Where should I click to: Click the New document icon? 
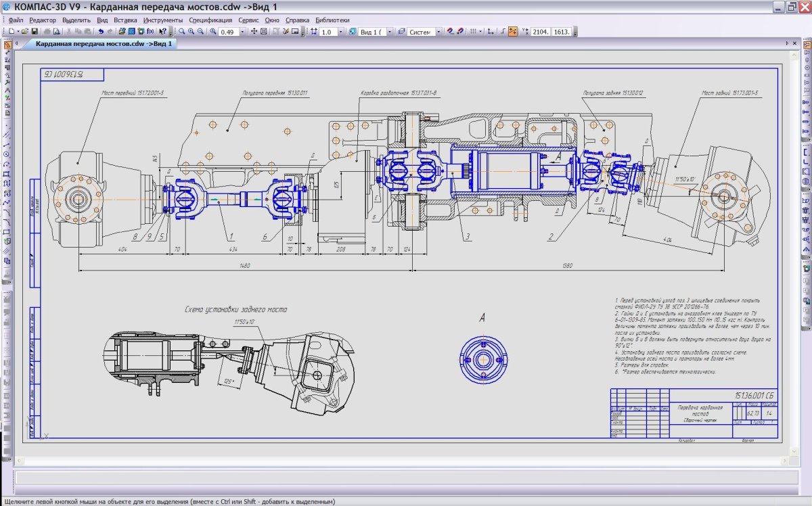(12, 32)
